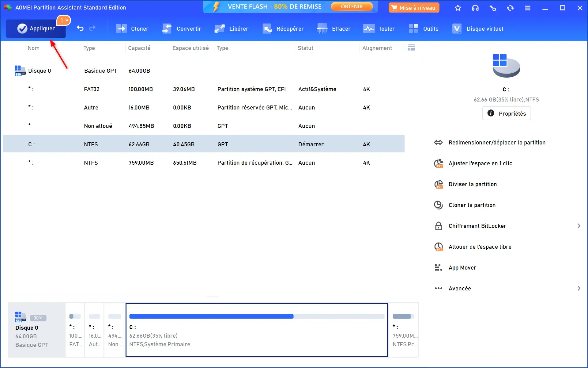Choose Redimensionner/déplacer la partition
This screenshot has width=588, height=368.
(x=497, y=143)
